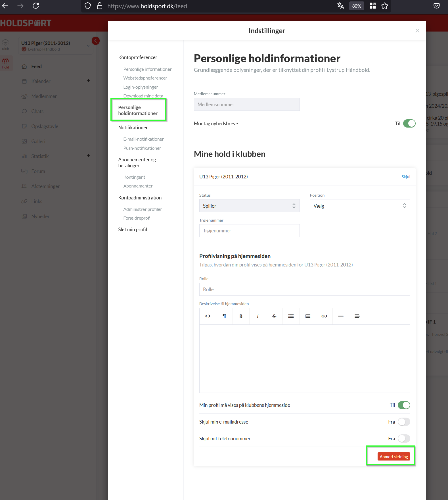This screenshot has width=448, height=500.
Task: Open Abonnementer settings item
Action: coord(138,186)
